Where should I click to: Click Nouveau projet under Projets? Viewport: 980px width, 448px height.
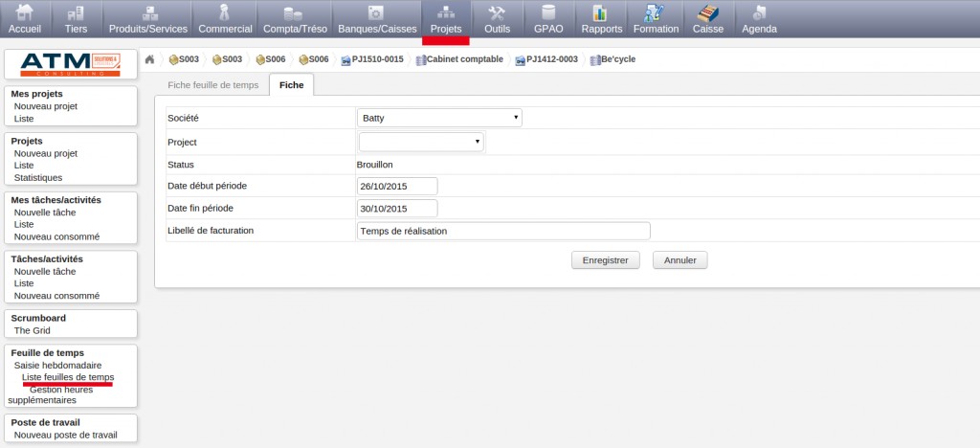(46, 153)
